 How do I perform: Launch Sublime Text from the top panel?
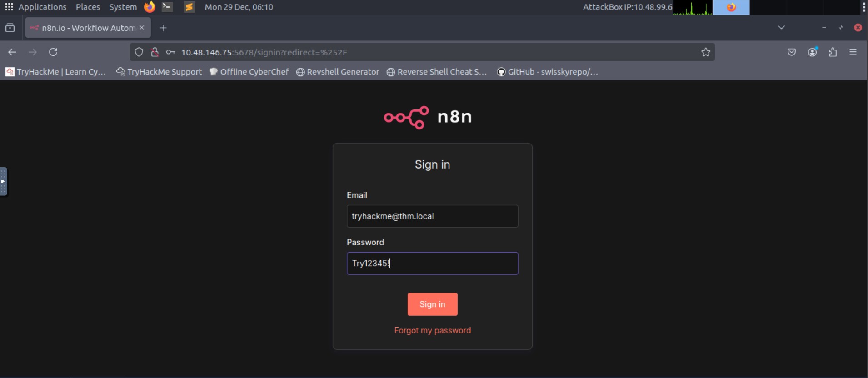click(x=190, y=7)
